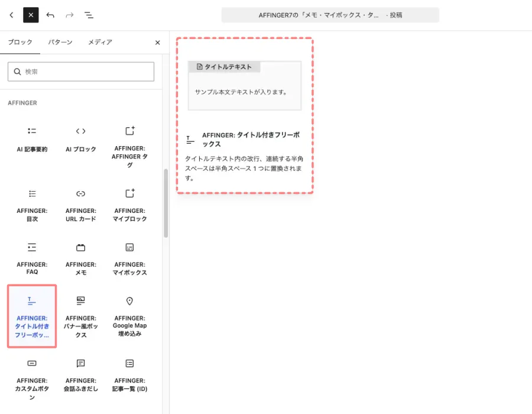
Task: Insert the タイトル付きフリーボックス block
Action: click(x=32, y=316)
